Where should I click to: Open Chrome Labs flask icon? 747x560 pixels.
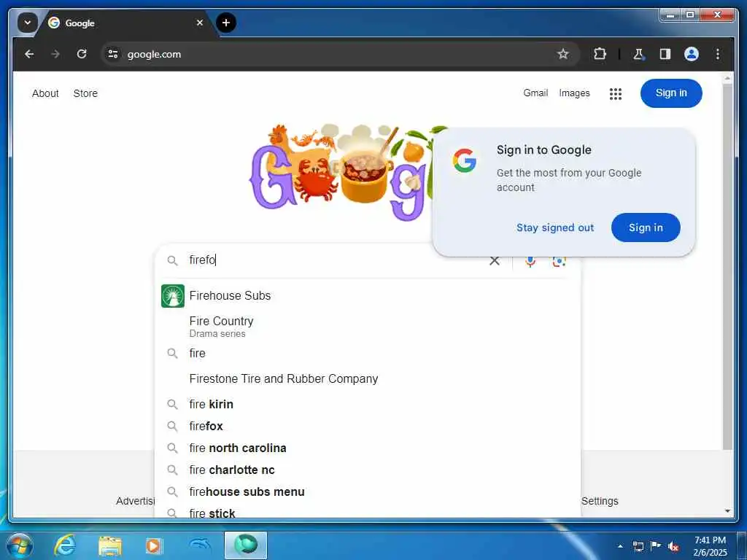click(x=639, y=54)
